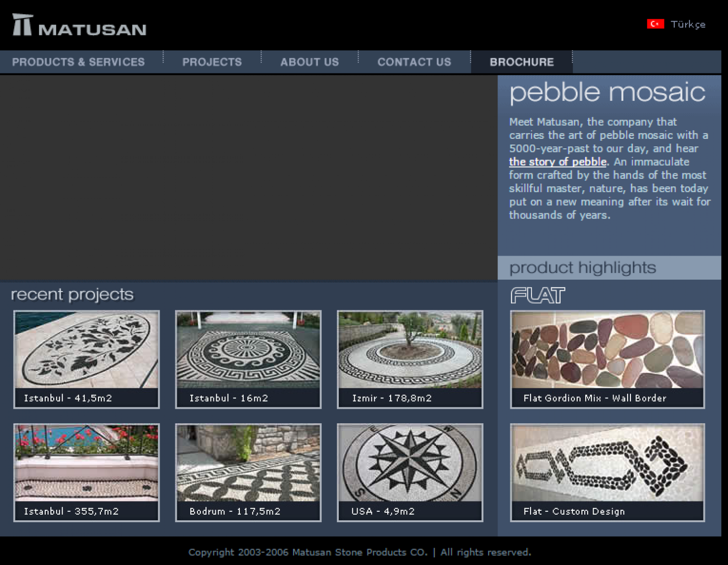View Flat Custom Design product thumbnail
This screenshot has height=565, width=728.
[607, 463]
